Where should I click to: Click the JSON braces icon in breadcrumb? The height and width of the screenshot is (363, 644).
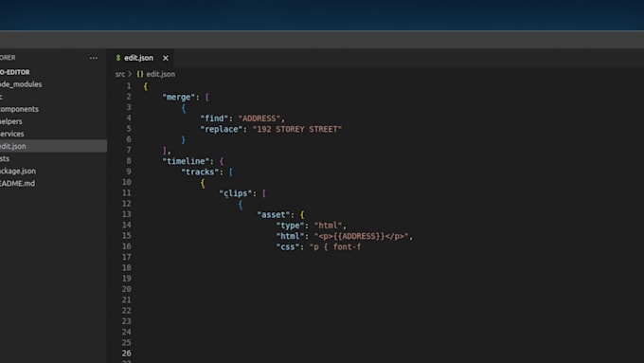[140, 74]
